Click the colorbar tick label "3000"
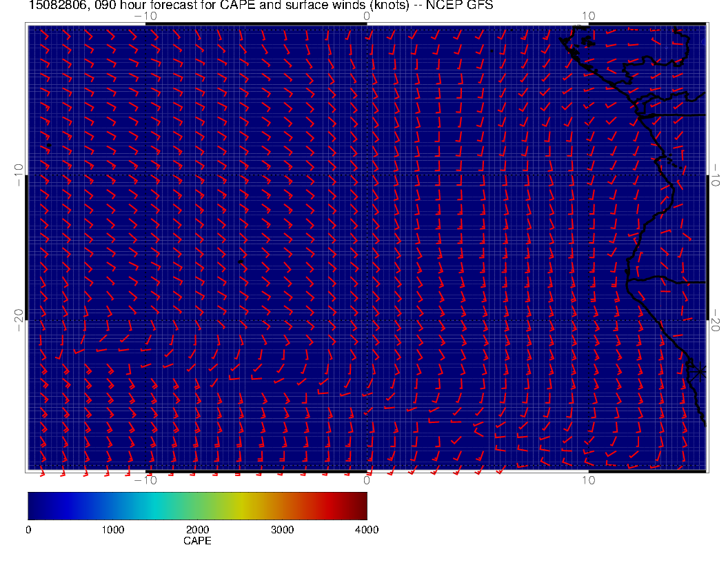The width and height of the screenshot is (728, 563). coord(282,530)
